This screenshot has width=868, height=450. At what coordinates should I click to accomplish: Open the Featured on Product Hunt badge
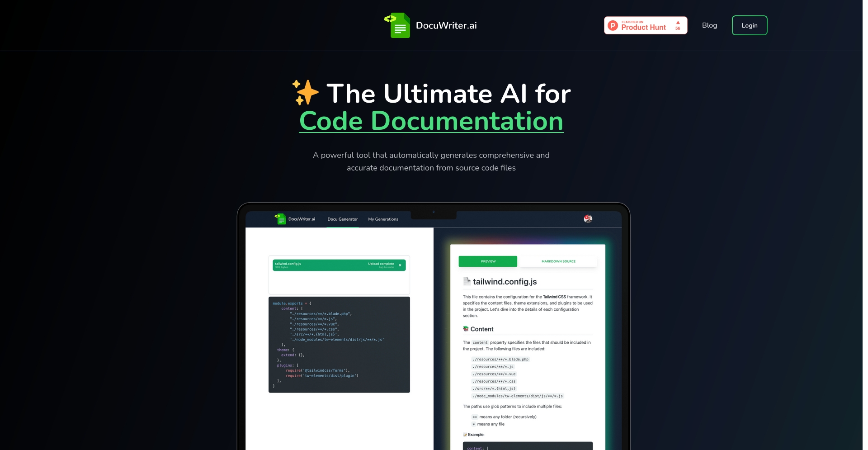[646, 25]
